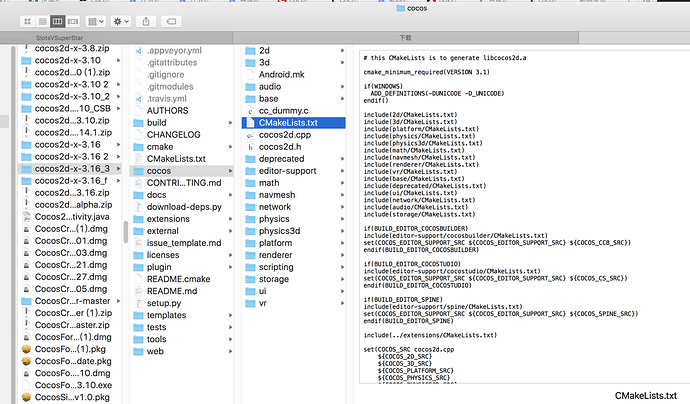Select CMakeLists.txt in second column
Screen dimensions: 690x404
click(182, 159)
